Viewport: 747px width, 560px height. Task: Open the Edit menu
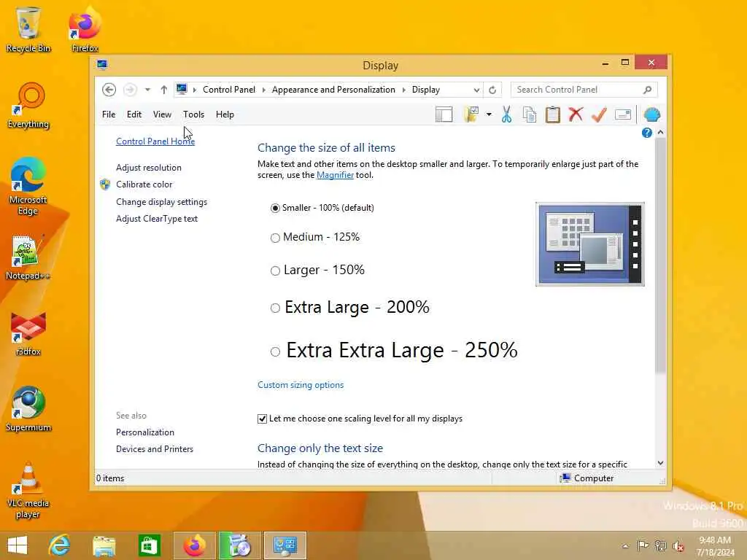click(x=134, y=114)
